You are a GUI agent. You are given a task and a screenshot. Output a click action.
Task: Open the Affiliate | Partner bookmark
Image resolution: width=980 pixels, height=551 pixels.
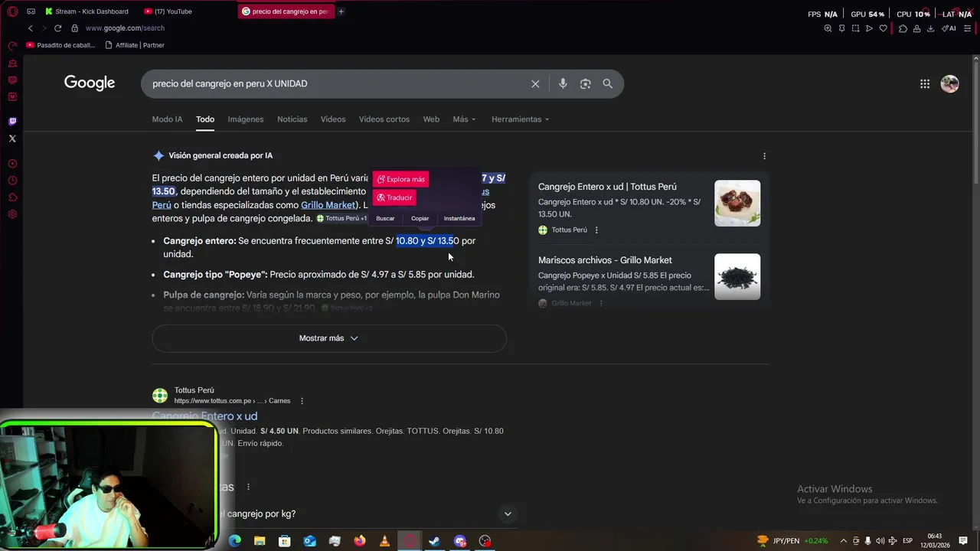tap(134, 45)
